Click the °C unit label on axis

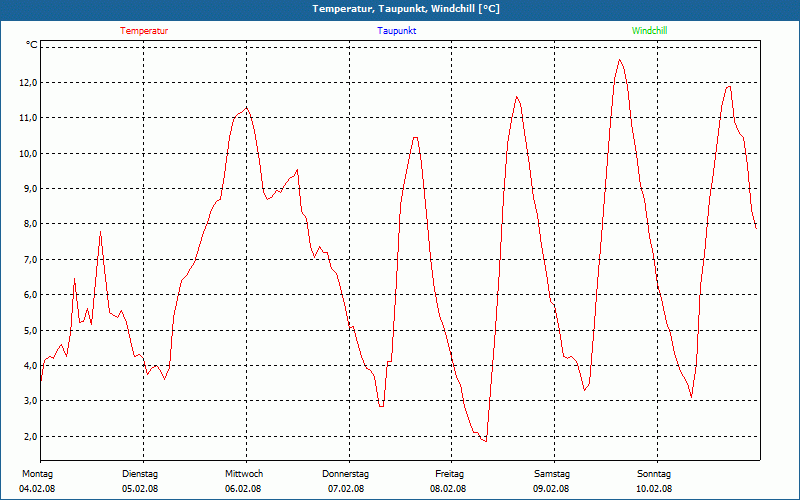click(x=32, y=45)
